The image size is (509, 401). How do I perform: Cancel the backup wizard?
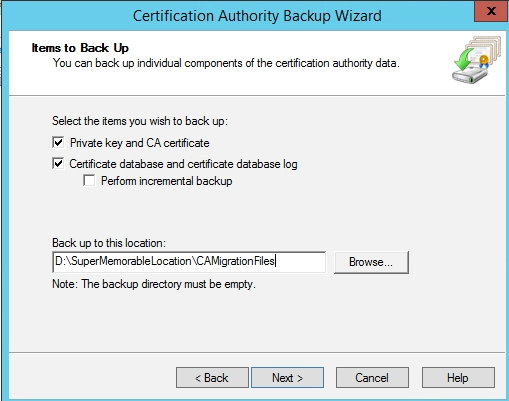(x=372, y=378)
